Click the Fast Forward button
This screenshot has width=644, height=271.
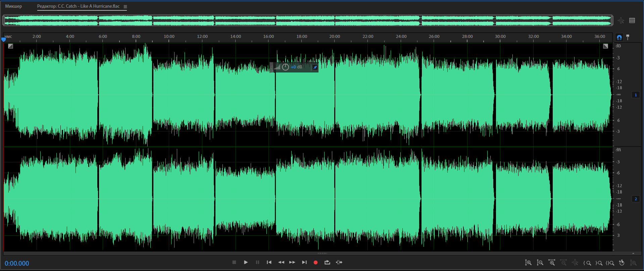coord(292,262)
